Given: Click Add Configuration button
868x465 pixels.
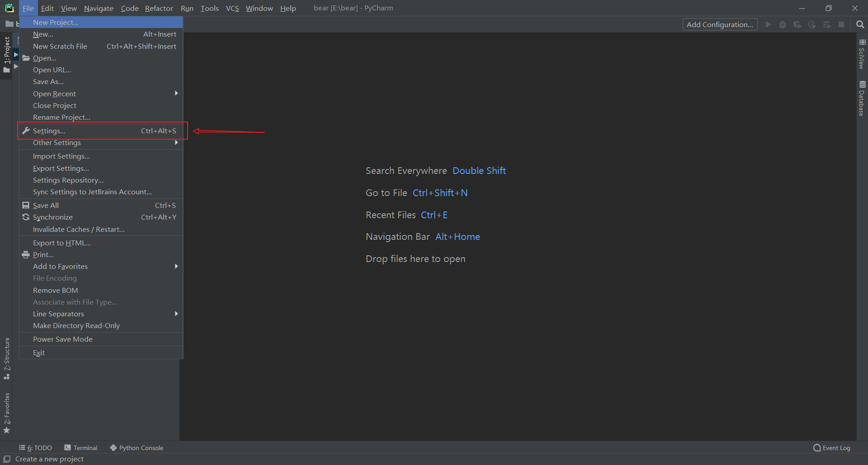Looking at the screenshot, I should (x=720, y=24).
